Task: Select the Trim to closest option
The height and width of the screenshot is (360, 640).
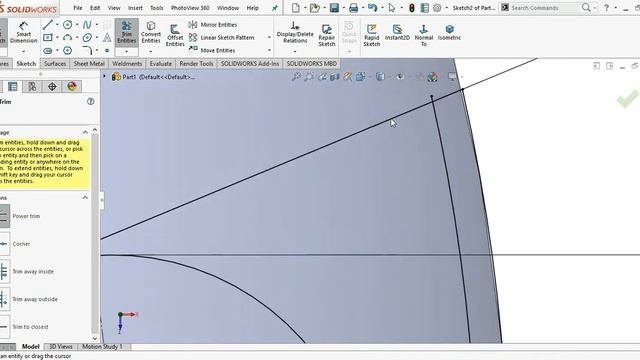Action: (x=24, y=327)
